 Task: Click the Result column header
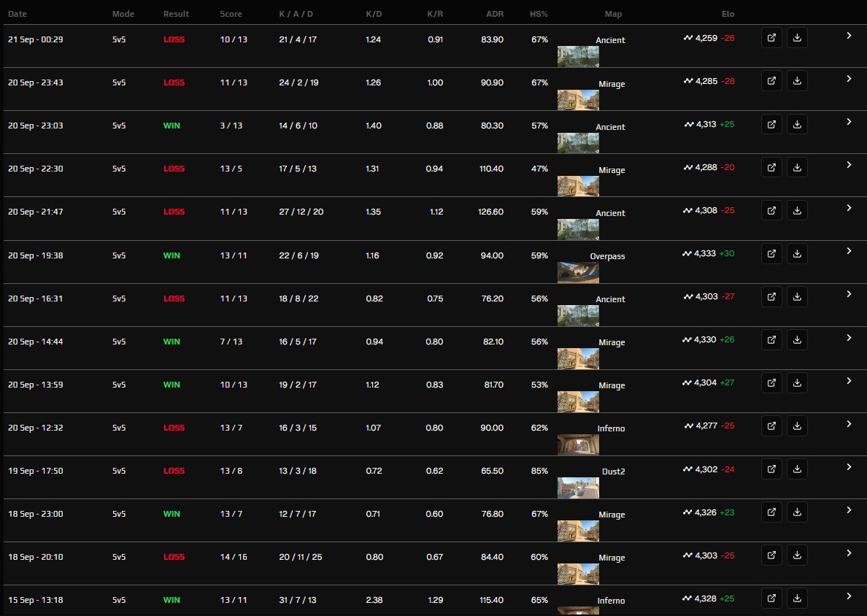(176, 14)
